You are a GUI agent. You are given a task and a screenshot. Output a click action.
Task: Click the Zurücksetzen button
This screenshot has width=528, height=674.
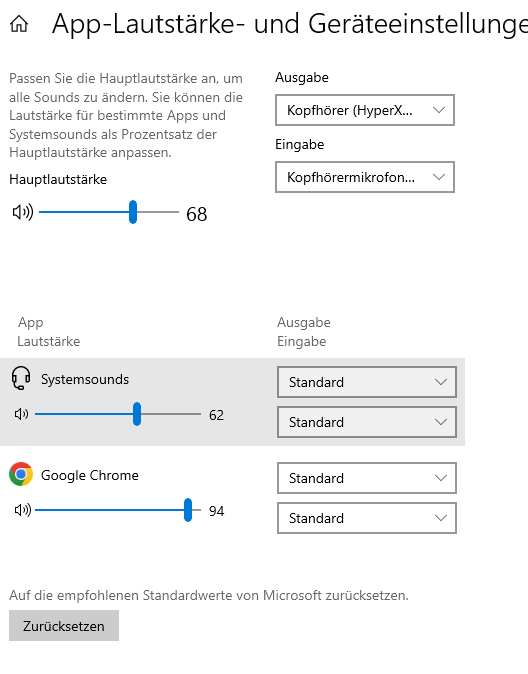(64, 626)
